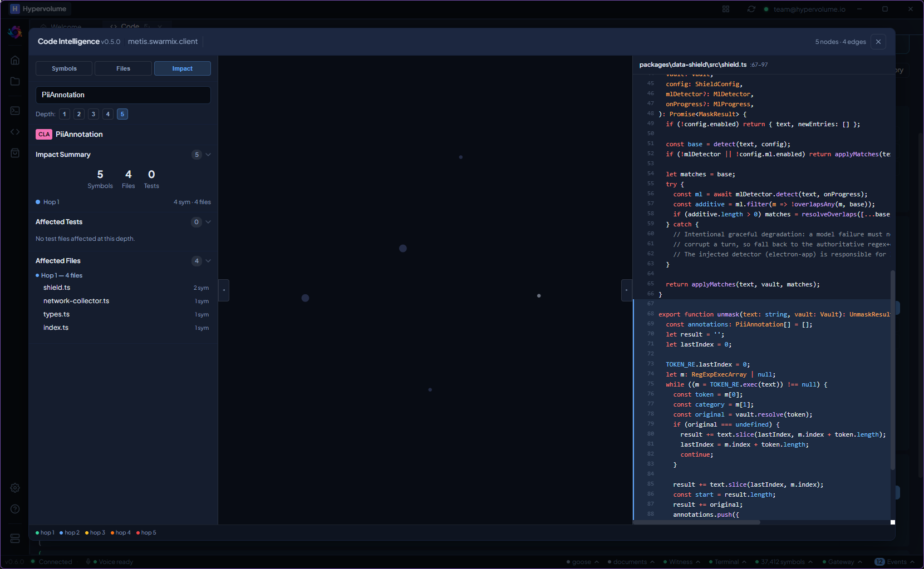Viewport: 924px width, 569px height.
Task: Expand Gateway status bar menu
Action: [x=842, y=562]
